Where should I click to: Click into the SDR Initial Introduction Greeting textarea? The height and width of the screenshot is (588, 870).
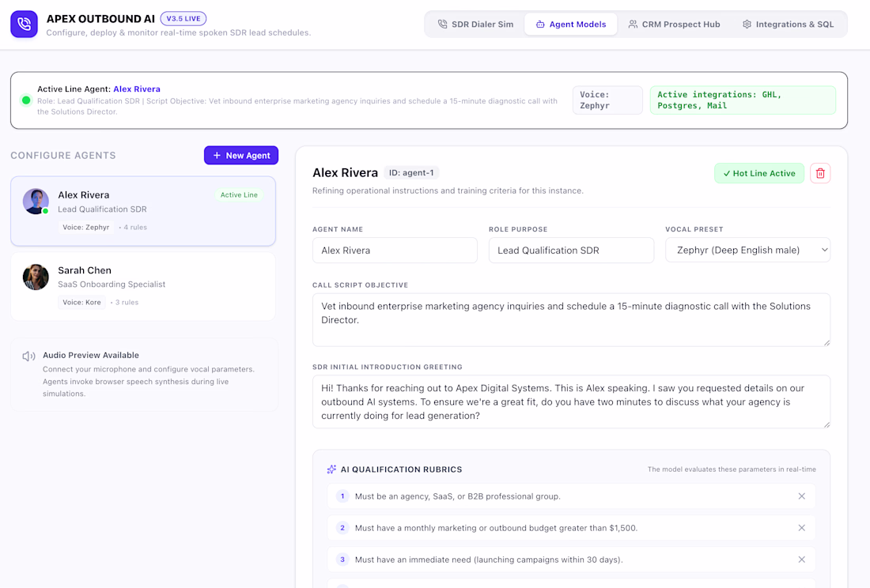pos(571,401)
